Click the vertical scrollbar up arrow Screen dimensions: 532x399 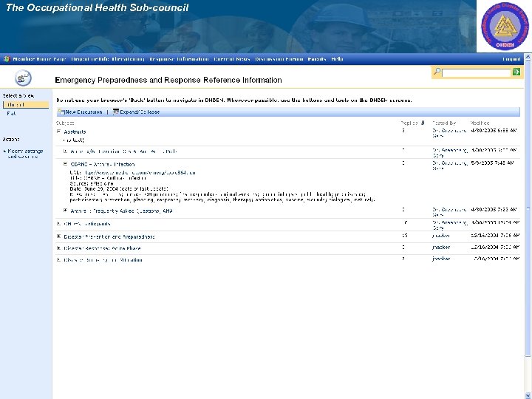click(528, 58)
